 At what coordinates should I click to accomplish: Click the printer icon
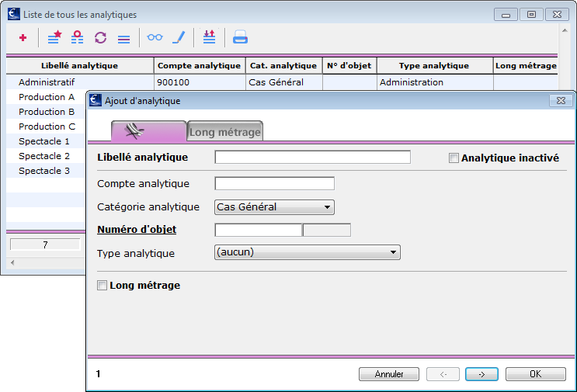(x=240, y=37)
